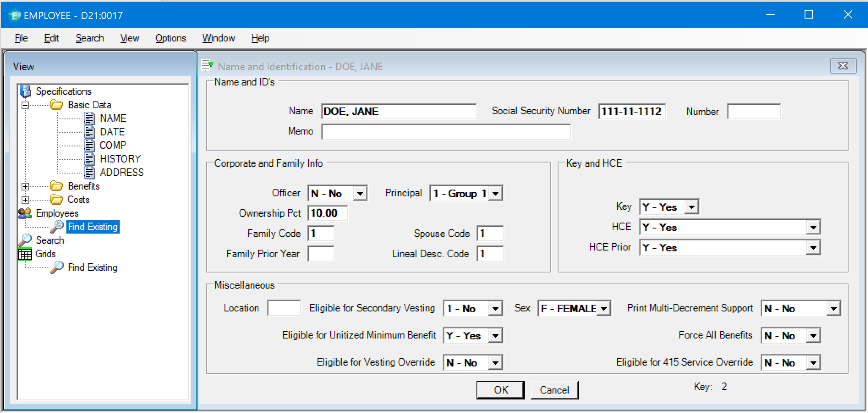The width and height of the screenshot is (868, 413).
Task: Click magnifier icon of Find Existing under Grids
Action: 57,267
